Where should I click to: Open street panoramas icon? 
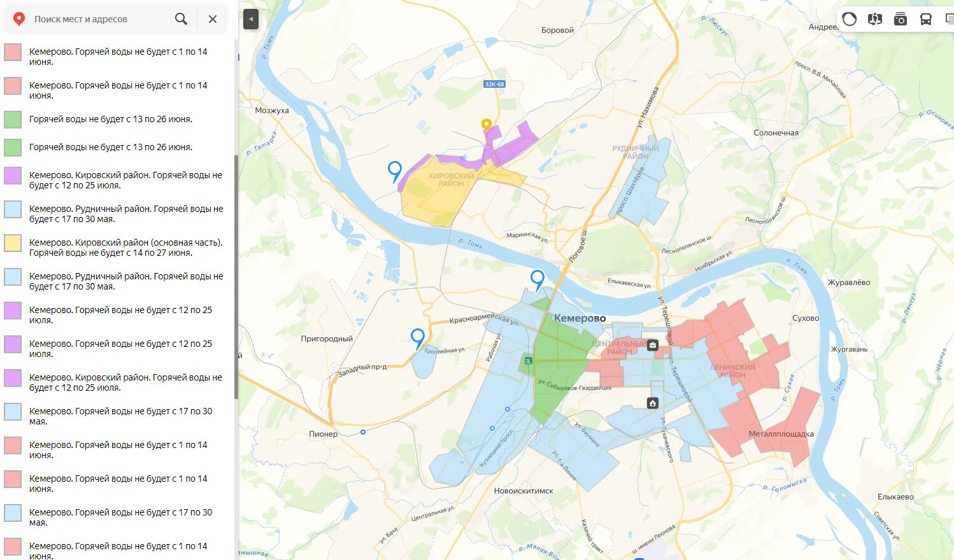pyautogui.click(x=875, y=19)
